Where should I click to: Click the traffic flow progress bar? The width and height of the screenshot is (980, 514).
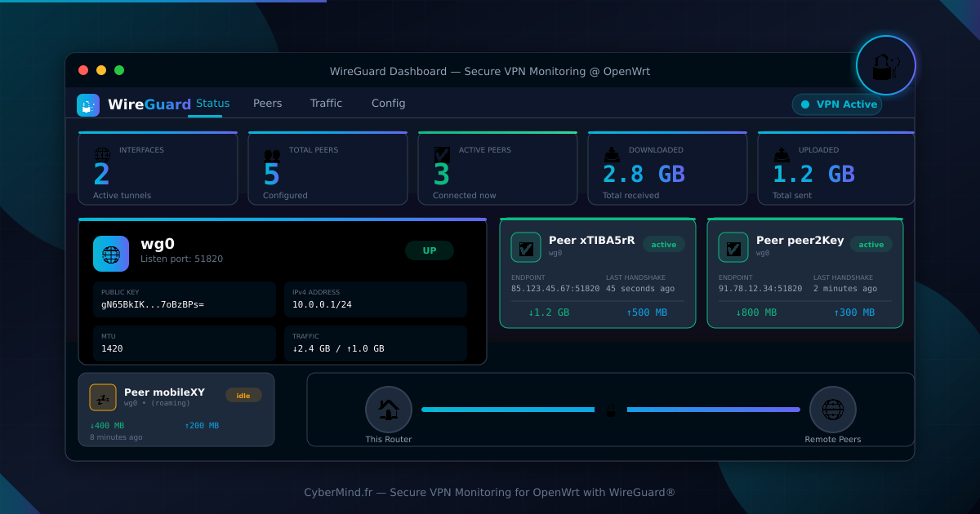[610, 410]
